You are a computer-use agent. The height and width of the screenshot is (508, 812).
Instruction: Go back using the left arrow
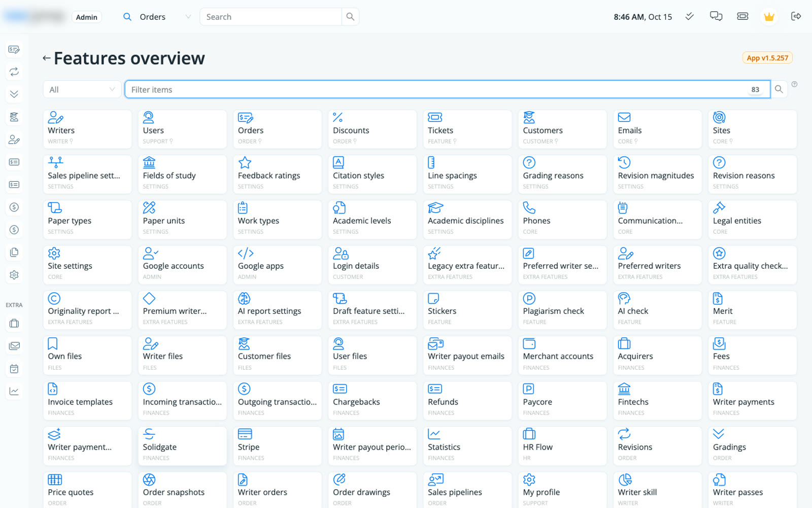(47, 58)
